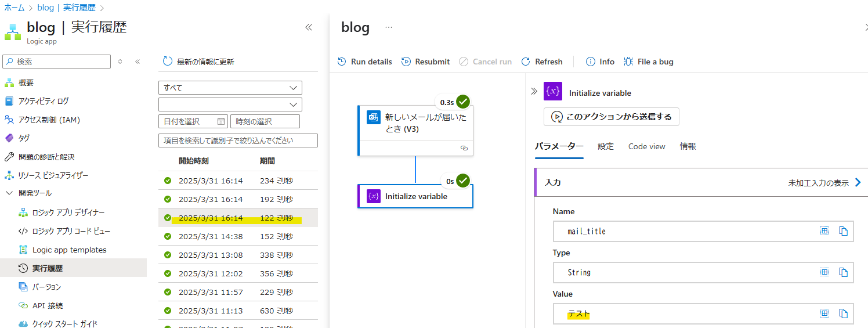Screen dimensions: 868x328
Task: Switch to the Code view tab
Action: click(647, 146)
